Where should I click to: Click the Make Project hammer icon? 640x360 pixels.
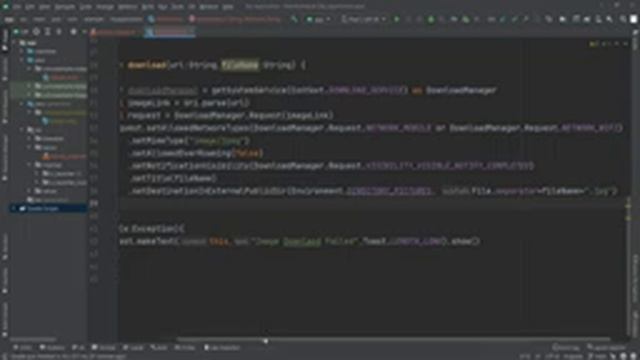point(294,19)
